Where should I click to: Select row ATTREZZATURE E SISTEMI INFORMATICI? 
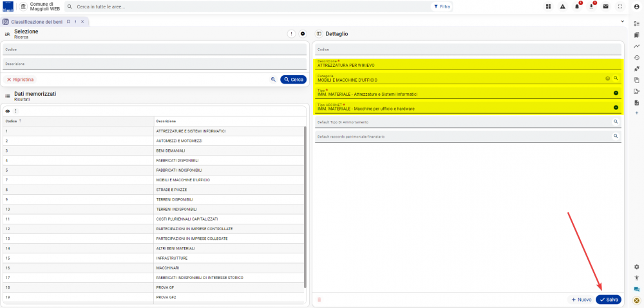(x=154, y=131)
